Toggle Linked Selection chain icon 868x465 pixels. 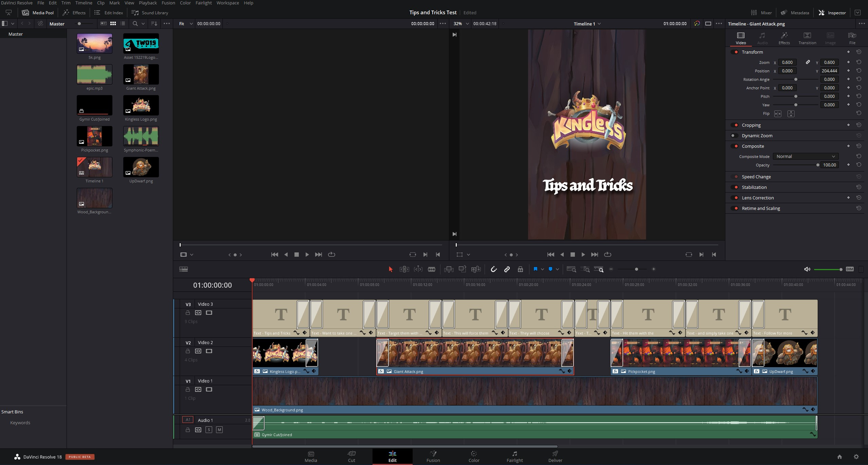[x=507, y=269]
